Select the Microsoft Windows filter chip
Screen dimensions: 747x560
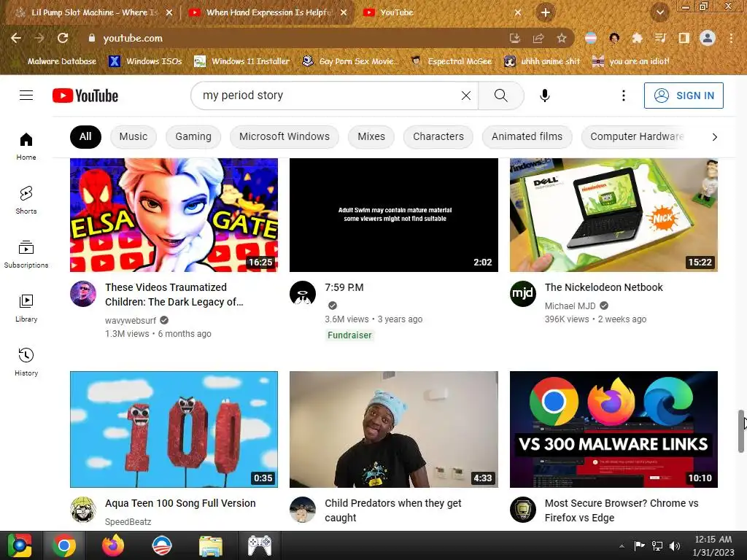284,136
